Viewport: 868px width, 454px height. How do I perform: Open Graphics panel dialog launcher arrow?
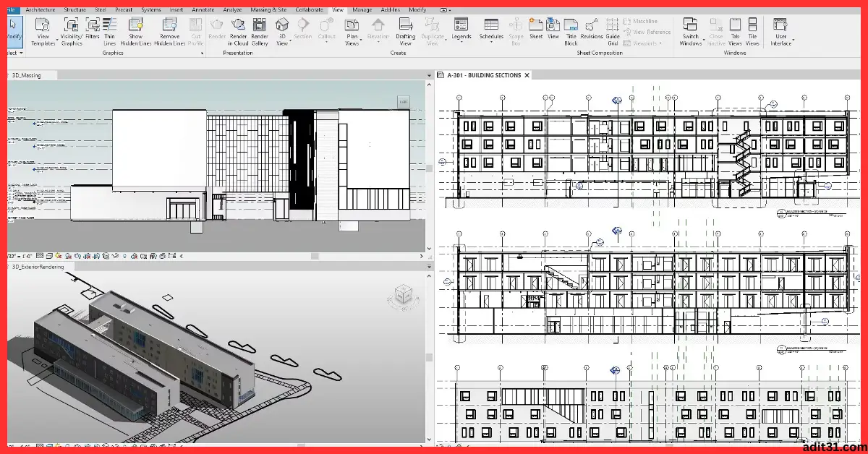coord(201,53)
